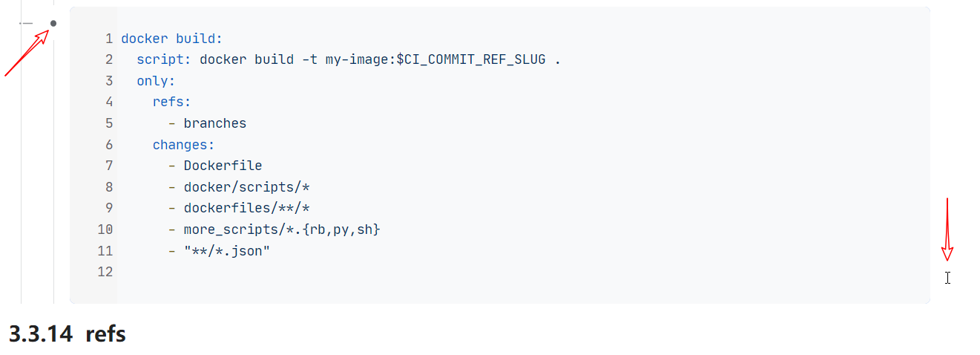Click line number 10 in the gutter
The height and width of the screenshot is (355, 980).
[105, 229]
